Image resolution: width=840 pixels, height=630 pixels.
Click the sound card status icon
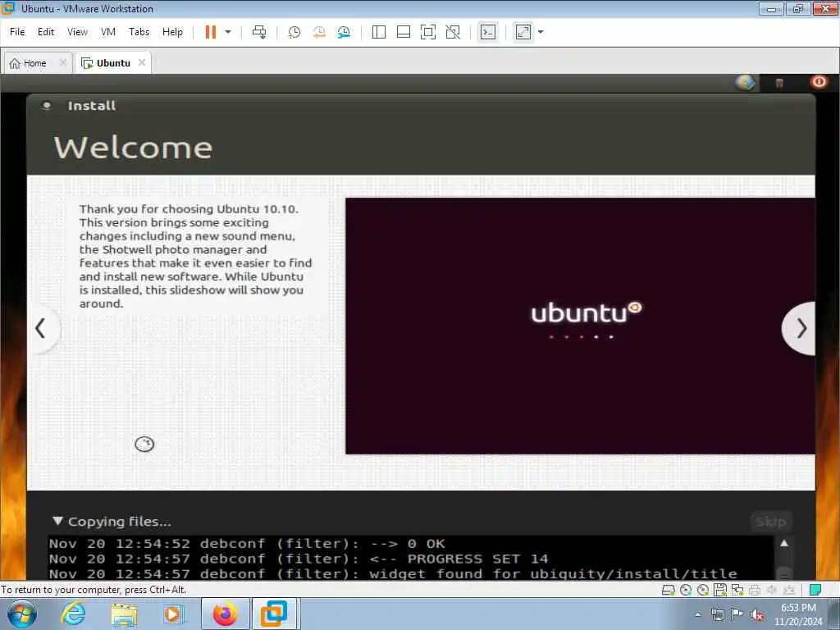[x=772, y=590]
